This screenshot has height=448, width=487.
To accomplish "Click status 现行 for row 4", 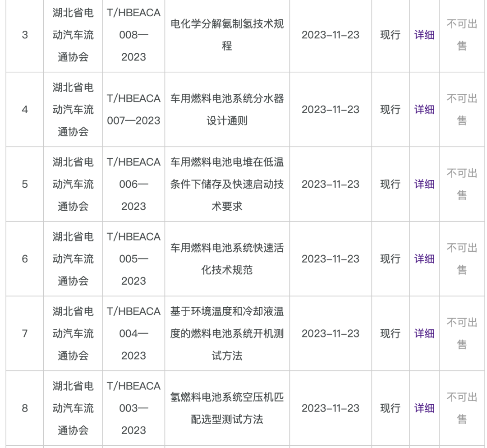I will pos(389,109).
